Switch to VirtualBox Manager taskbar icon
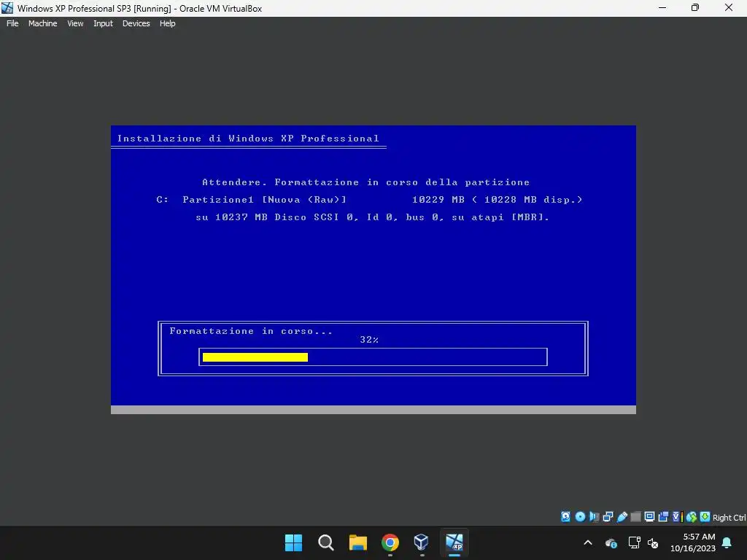Image resolution: width=747 pixels, height=560 pixels. click(x=422, y=542)
